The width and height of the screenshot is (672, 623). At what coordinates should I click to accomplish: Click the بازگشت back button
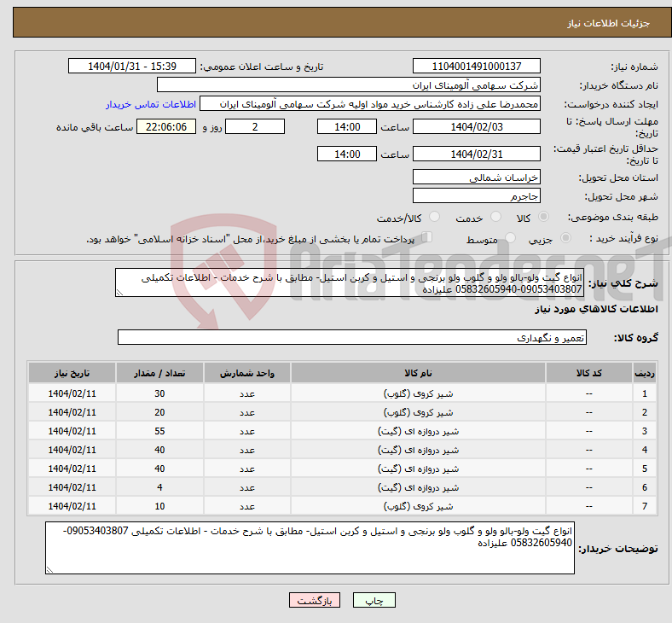click(x=315, y=600)
